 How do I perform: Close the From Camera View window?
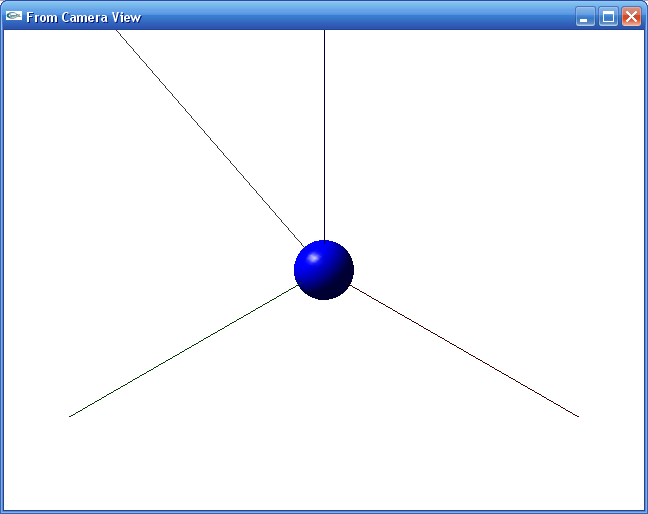(631, 17)
